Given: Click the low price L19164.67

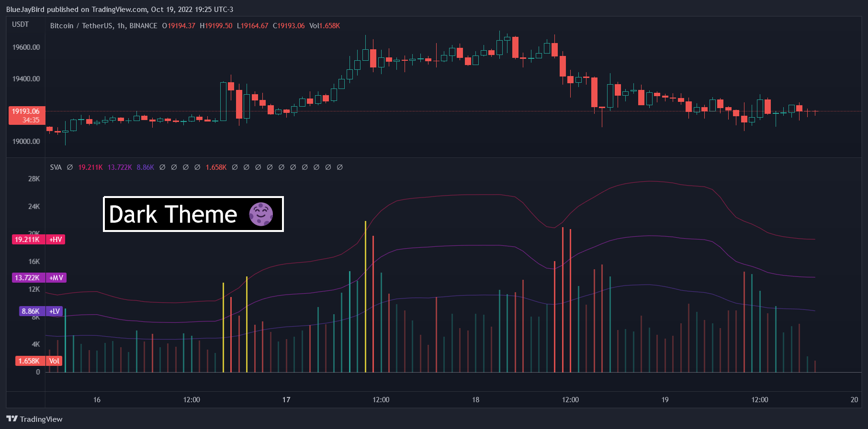Looking at the screenshot, I should pos(253,26).
